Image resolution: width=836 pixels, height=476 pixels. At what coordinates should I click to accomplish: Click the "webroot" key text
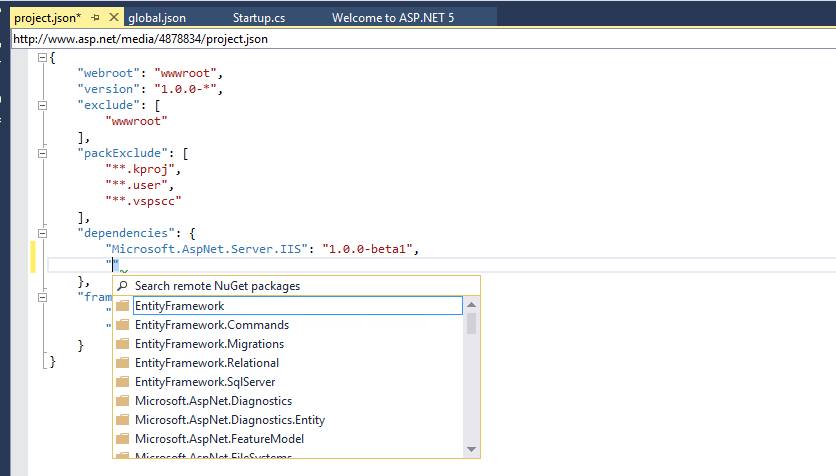(x=108, y=73)
